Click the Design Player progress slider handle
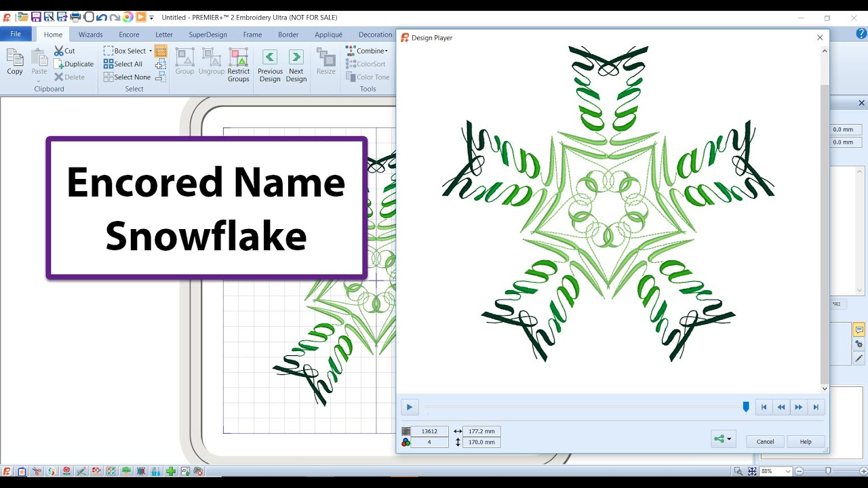Image resolution: width=868 pixels, height=488 pixels. point(746,407)
